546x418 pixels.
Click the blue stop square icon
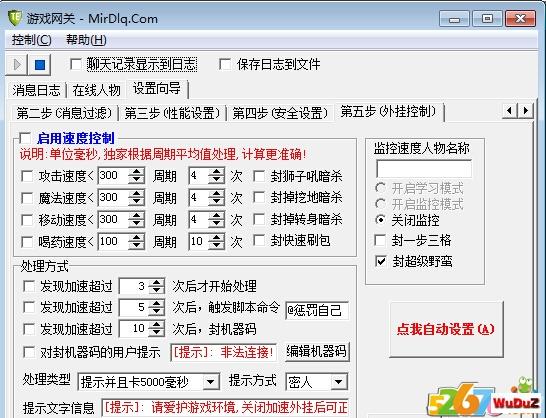coord(40,64)
